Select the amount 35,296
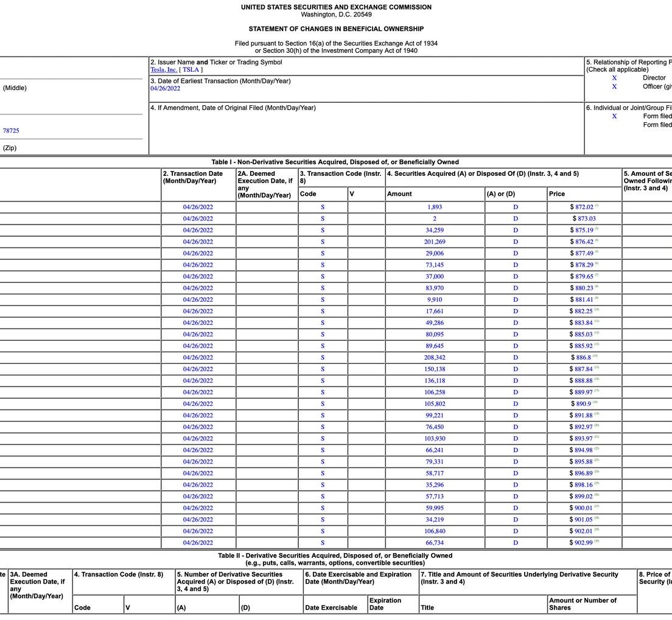This screenshot has width=672, height=620. coord(435,484)
